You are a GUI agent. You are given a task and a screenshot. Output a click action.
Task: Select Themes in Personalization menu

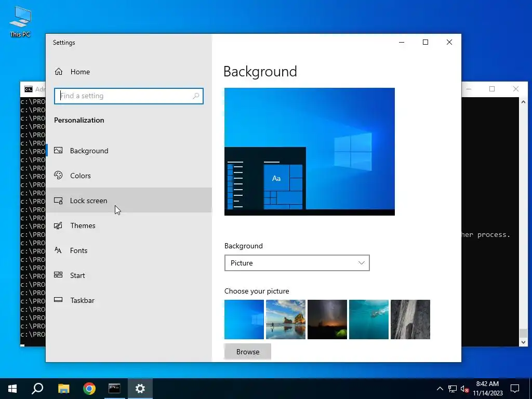point(129,225)
